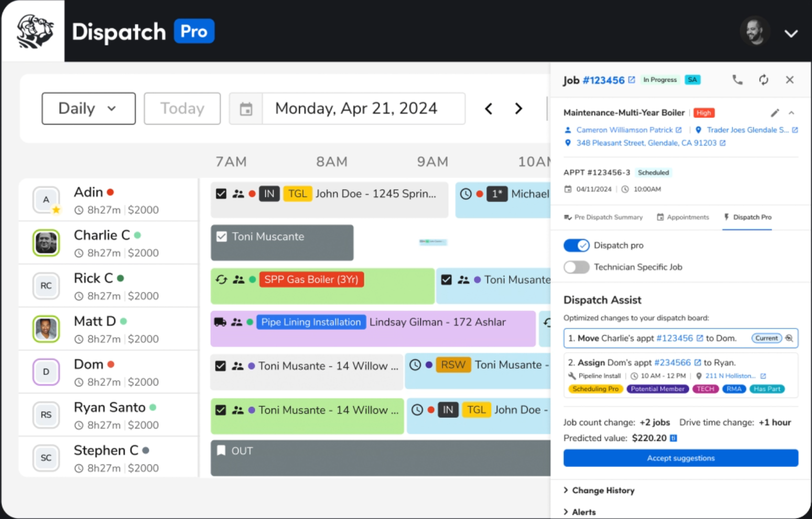Open the Daily view dropdown
Viewport: 812px width, 519px height.
pos(89,108)
